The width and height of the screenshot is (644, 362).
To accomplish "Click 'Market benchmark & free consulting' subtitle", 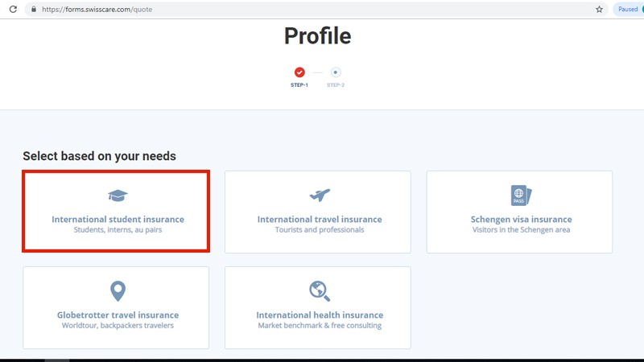I will click(320, 326).
